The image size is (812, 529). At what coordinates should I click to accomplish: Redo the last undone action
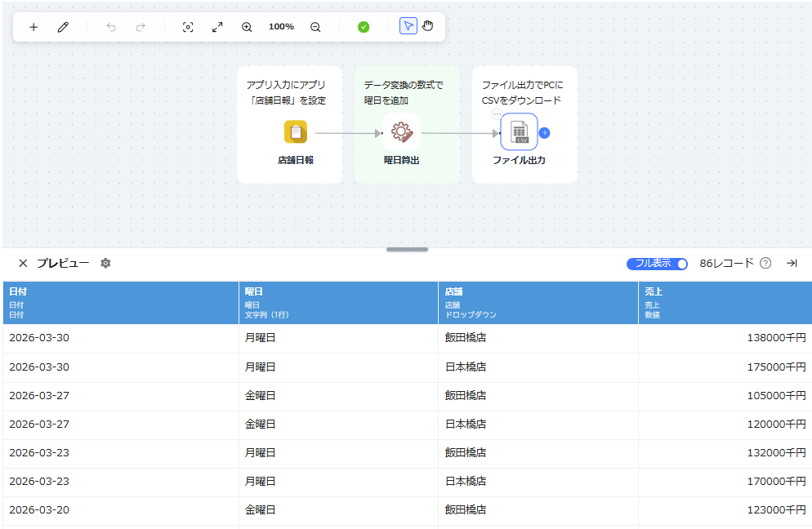[141, 27]
